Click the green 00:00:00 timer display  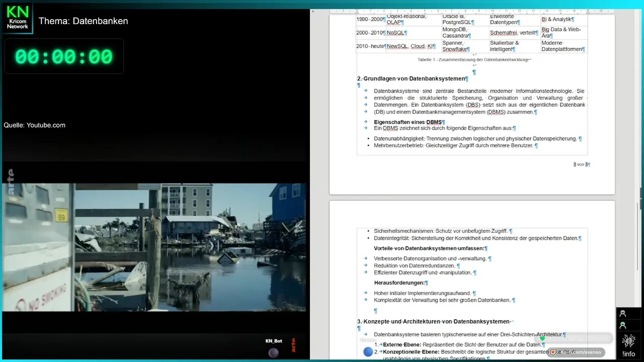coord(64,56)
